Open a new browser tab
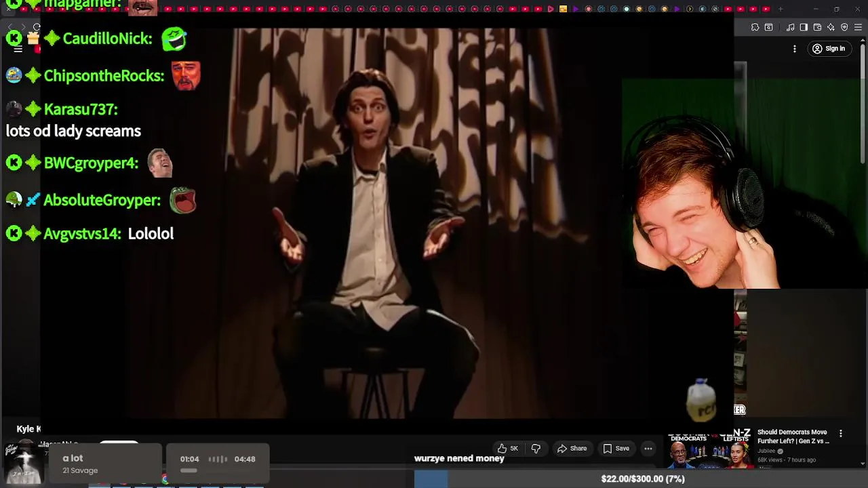868x488 pixels. coord(781,9)
